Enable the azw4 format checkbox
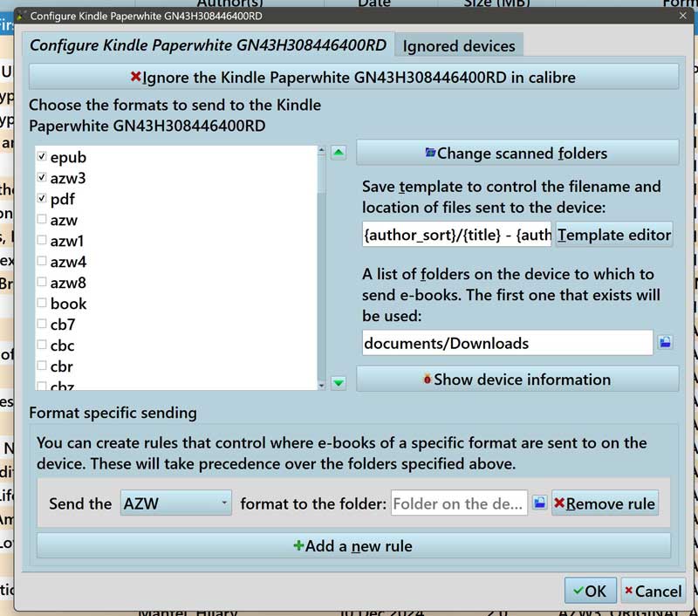 click(42, 261)
